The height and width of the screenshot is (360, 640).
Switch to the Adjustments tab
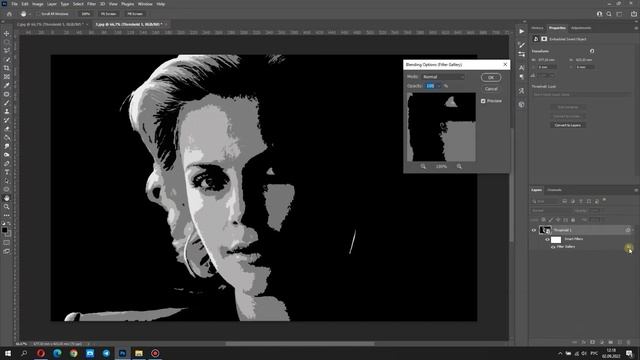pos(581,28)
